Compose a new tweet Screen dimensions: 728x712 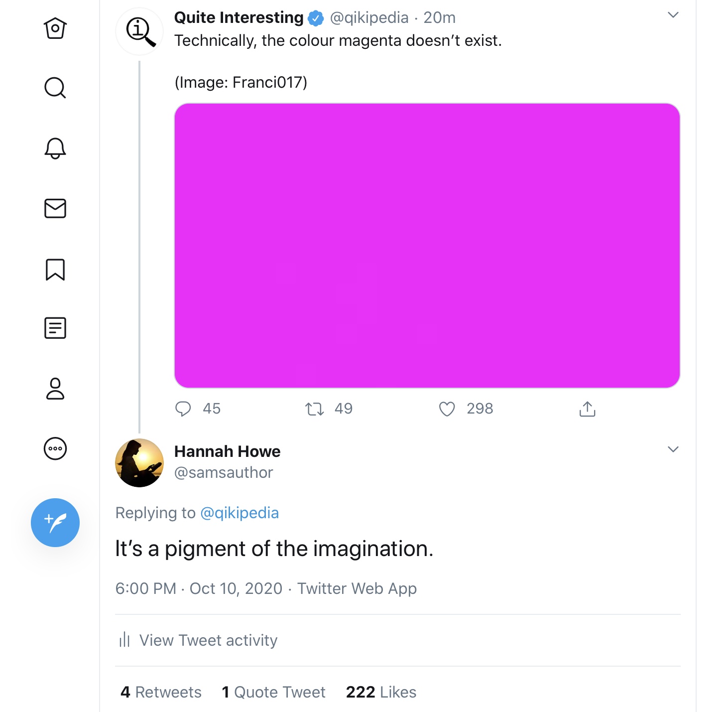pos(55,523)
